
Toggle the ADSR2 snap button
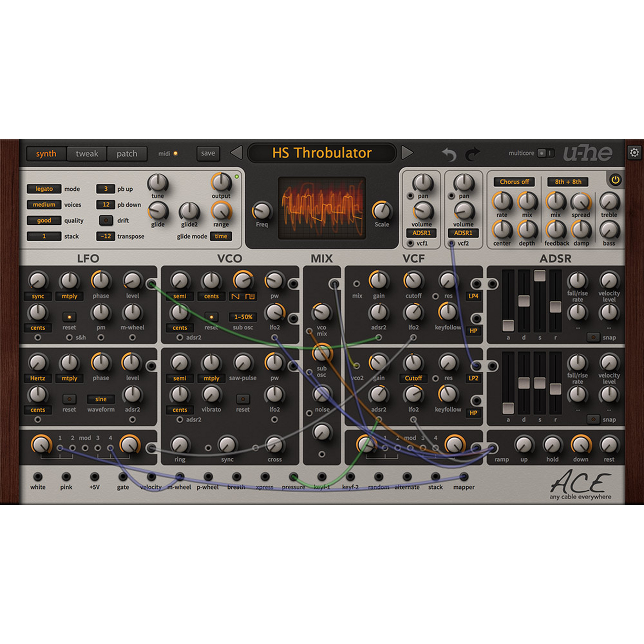[x=593, y=419]
